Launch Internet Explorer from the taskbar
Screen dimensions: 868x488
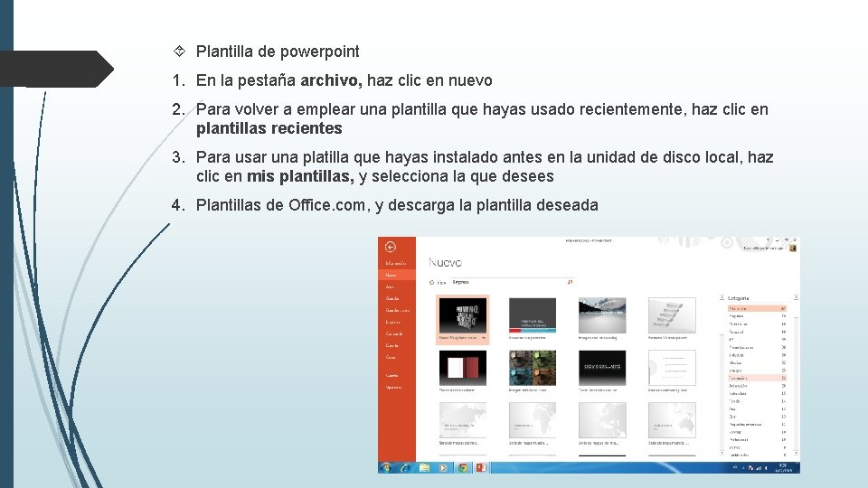tap(405, 467)
